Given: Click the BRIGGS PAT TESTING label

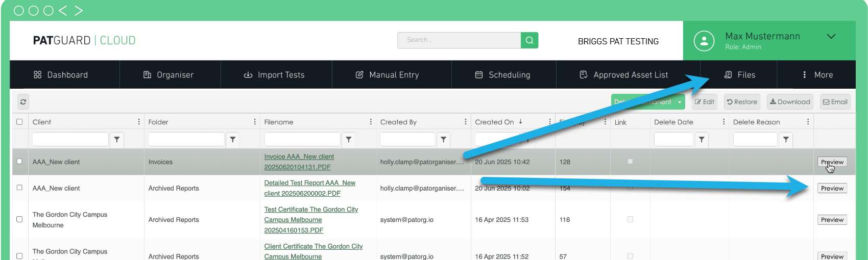Looking at the screenshot, I should pos(618,41).
